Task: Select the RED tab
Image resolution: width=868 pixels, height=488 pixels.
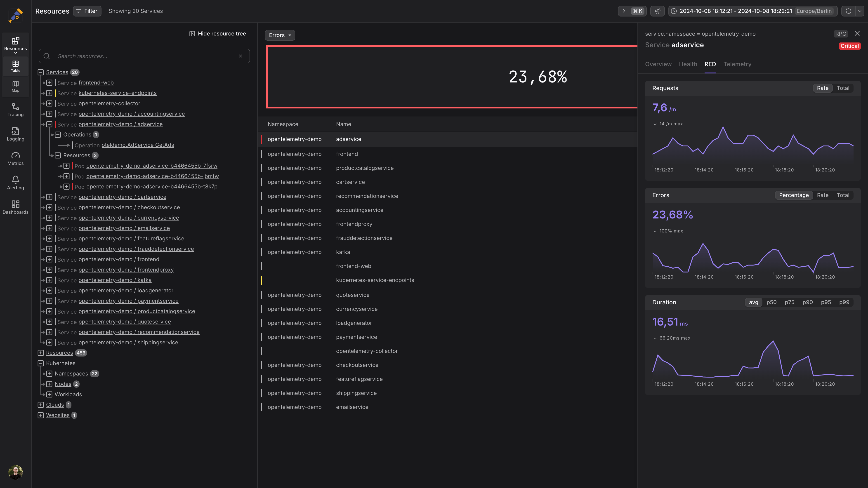Action: [710, 64]
